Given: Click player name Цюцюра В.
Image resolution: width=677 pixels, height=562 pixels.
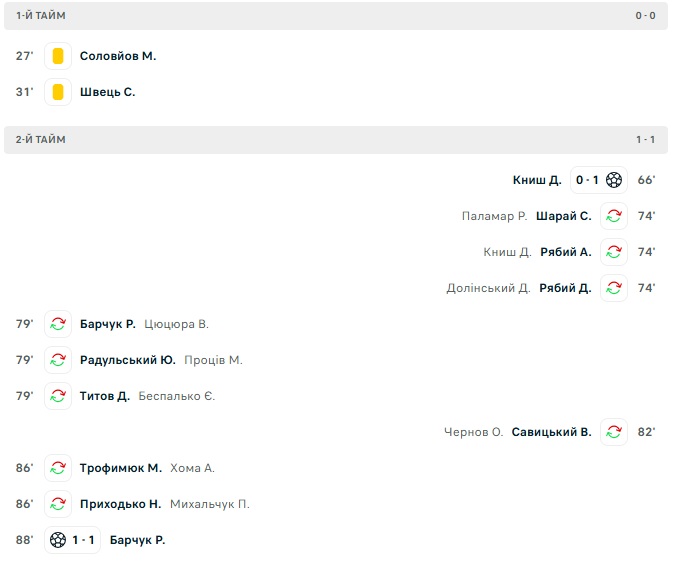Looking at the screenshot, I should point(176,324).
